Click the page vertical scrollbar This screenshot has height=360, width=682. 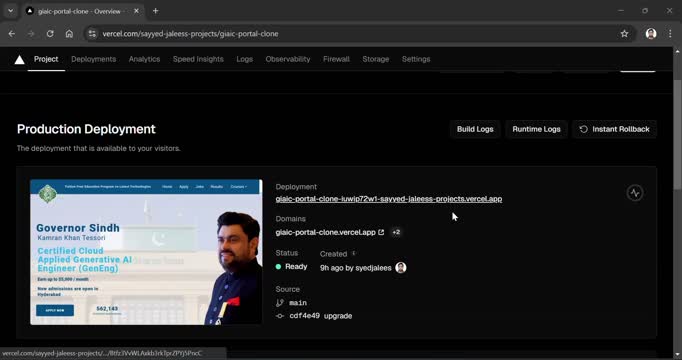tap(677, 135)
